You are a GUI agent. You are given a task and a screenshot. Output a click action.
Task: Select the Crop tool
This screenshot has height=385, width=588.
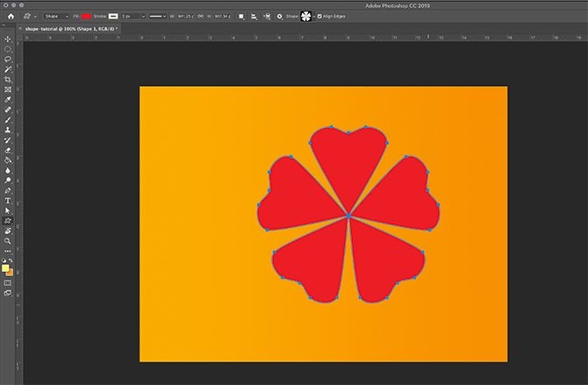(x=8, y=79)
